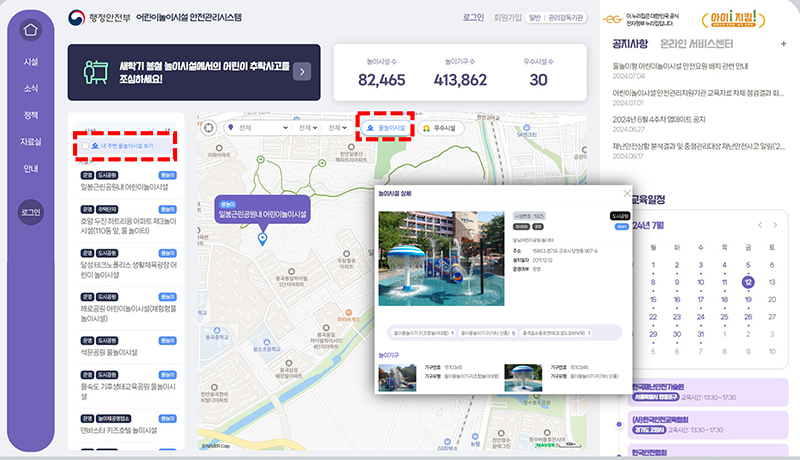Select day 12 in the calendar
This screenshot has height=460, width=800.
pyautogui.click(x=747, y=282)
